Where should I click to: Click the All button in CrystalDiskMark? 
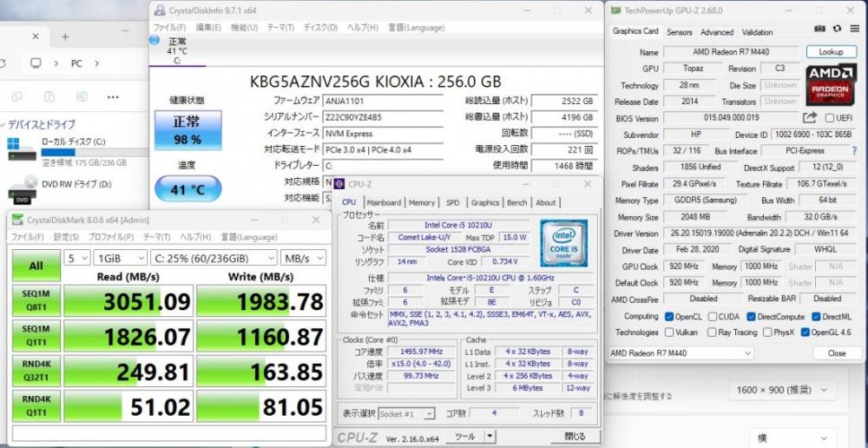tap(36, 266)
